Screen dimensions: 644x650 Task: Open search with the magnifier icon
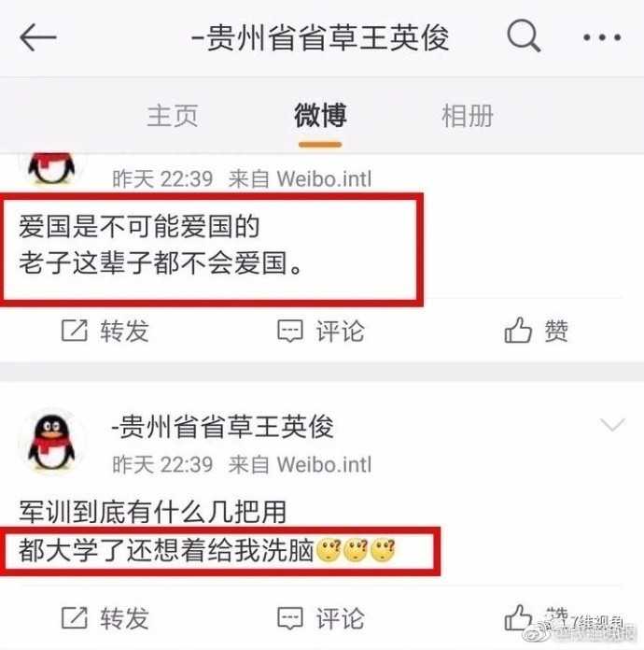pos(524,35)
